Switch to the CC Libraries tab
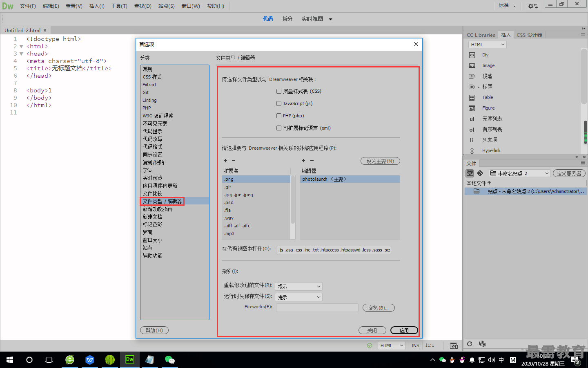The image size is (588, 368). (x=481, y=35)
